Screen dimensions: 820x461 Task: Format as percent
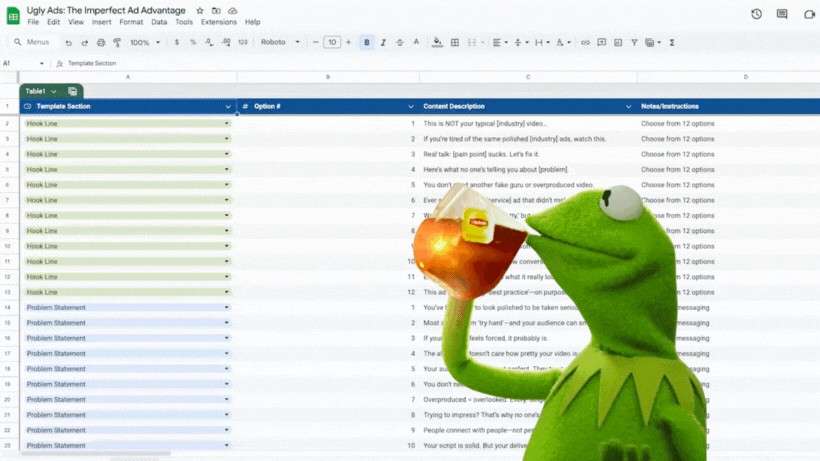point(193,42)
